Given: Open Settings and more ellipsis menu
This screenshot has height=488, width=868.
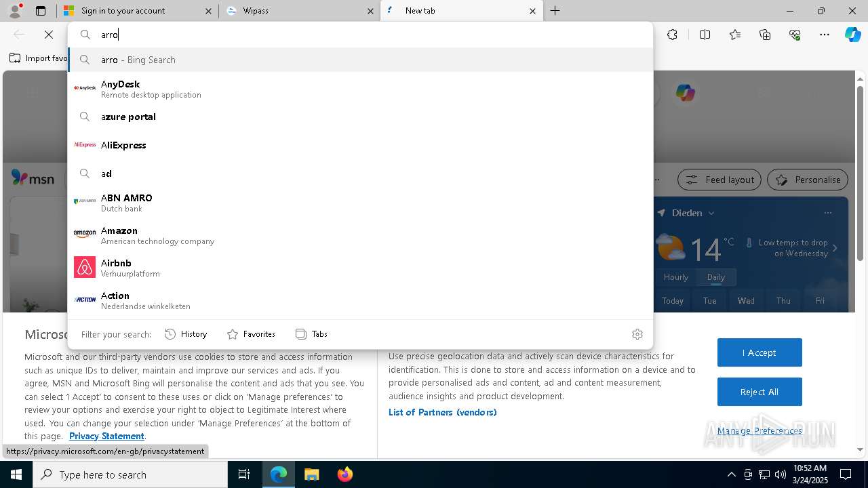Looking at the screenshot, I should (825, 35).
